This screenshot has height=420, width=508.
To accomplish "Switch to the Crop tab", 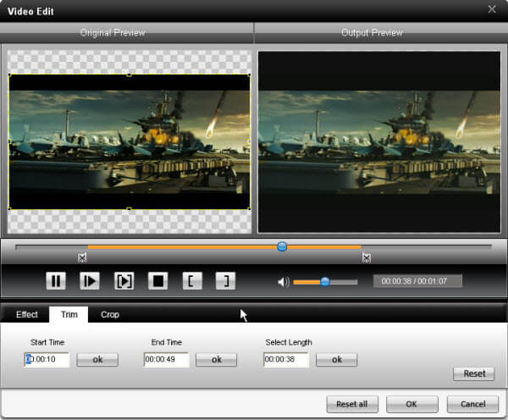I will [x=110, y=314].
